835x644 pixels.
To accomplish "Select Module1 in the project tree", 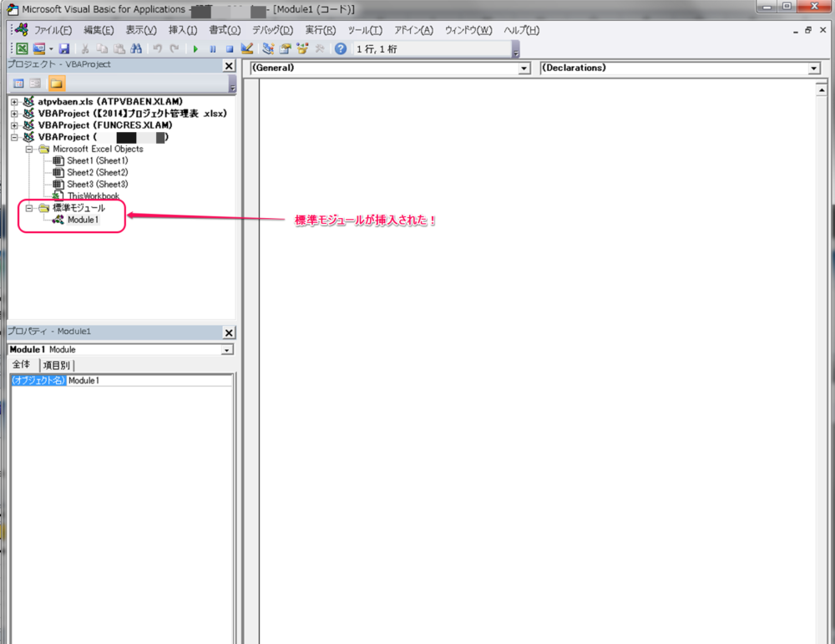I will tap(83, 220).
